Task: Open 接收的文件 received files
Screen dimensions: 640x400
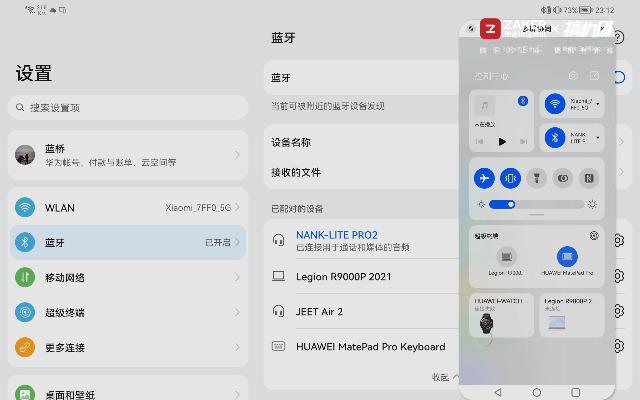Action: pyautogui.click(x=361, y=173)
